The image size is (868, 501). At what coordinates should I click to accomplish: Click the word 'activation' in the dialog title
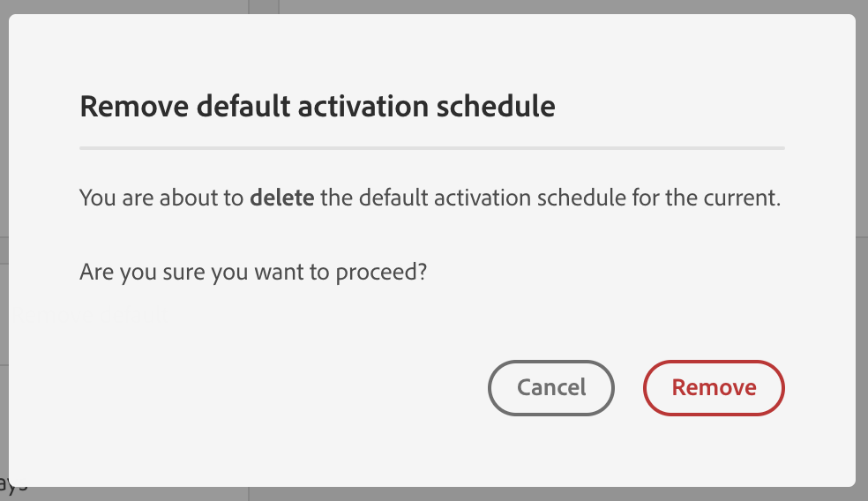(363, 106)
